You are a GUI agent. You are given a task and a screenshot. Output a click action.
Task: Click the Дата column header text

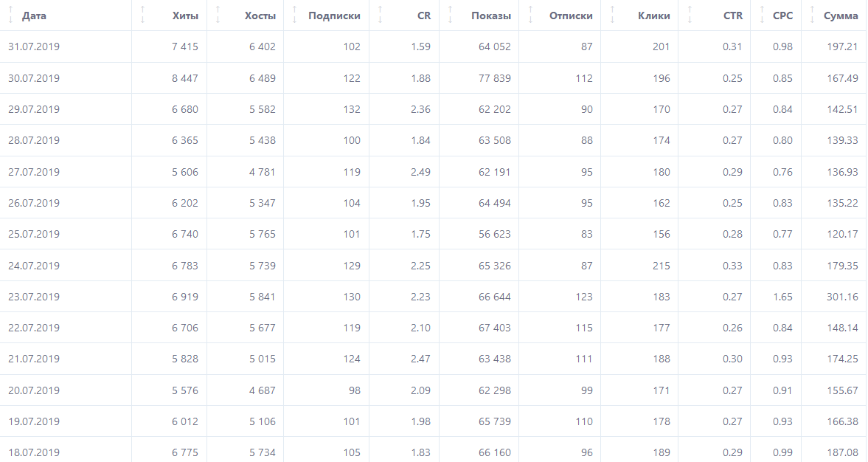pos(34,15)
